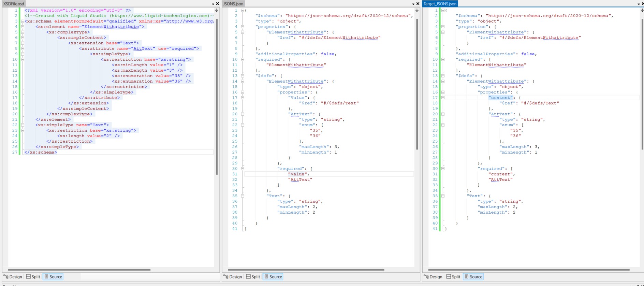Click the splitter icon above the JSONS.json scrollbar
Screen dimensions: 644x286
(x=417, y=11)
